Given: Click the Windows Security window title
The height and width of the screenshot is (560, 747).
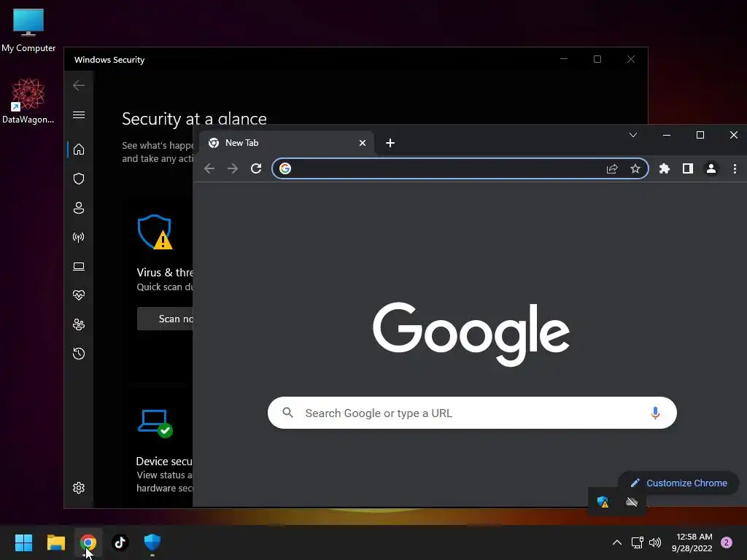Looking at the screenshot, I should pos(109,60).
